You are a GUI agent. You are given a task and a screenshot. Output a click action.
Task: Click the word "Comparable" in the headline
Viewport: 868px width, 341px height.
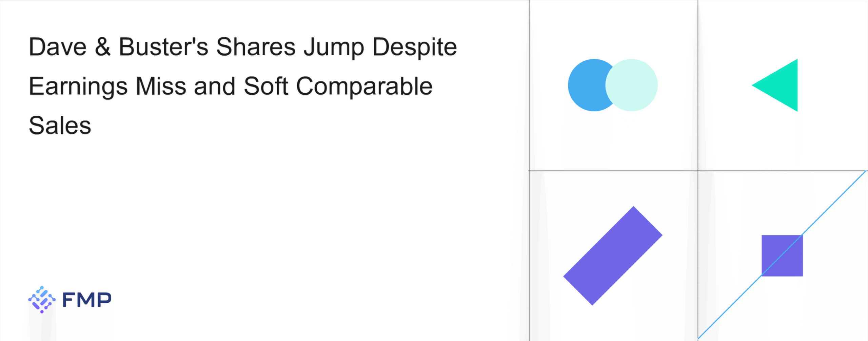coord(364,87)
